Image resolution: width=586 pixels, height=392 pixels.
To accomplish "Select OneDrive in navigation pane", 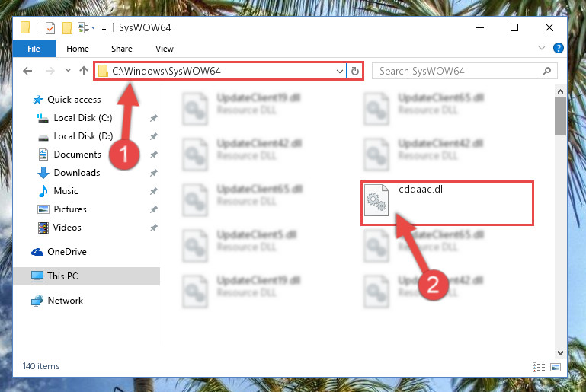I will pyautogui.click(x=67, y=252).
